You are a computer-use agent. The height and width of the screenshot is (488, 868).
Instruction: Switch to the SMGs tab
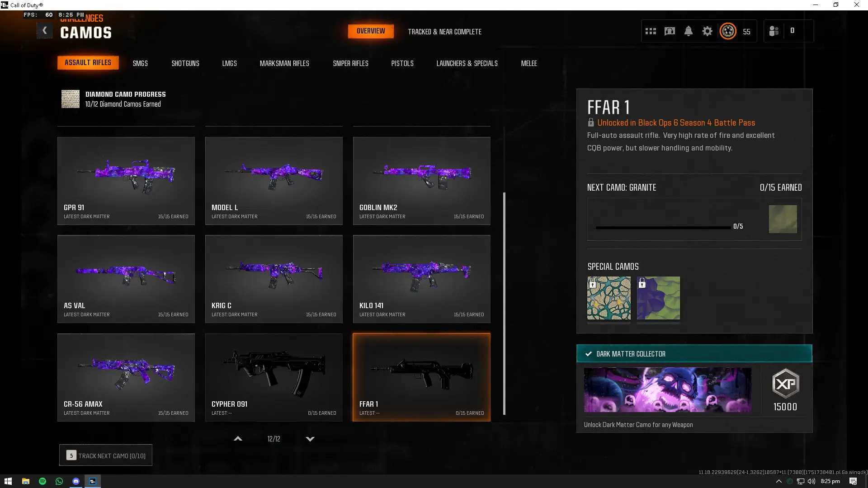tap(140, 63)
